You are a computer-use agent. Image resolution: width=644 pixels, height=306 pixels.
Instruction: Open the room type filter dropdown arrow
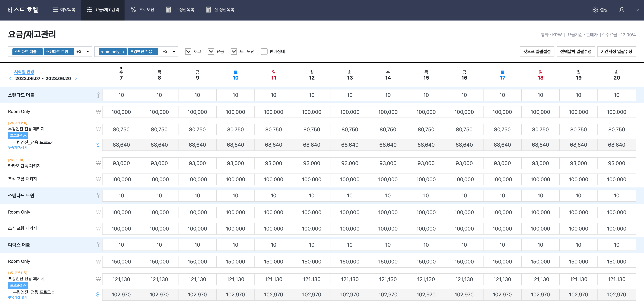[88, 52]
